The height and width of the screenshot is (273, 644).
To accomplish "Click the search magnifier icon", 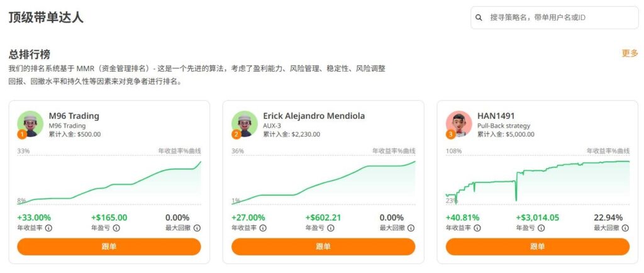I will [x=479, y=18].
